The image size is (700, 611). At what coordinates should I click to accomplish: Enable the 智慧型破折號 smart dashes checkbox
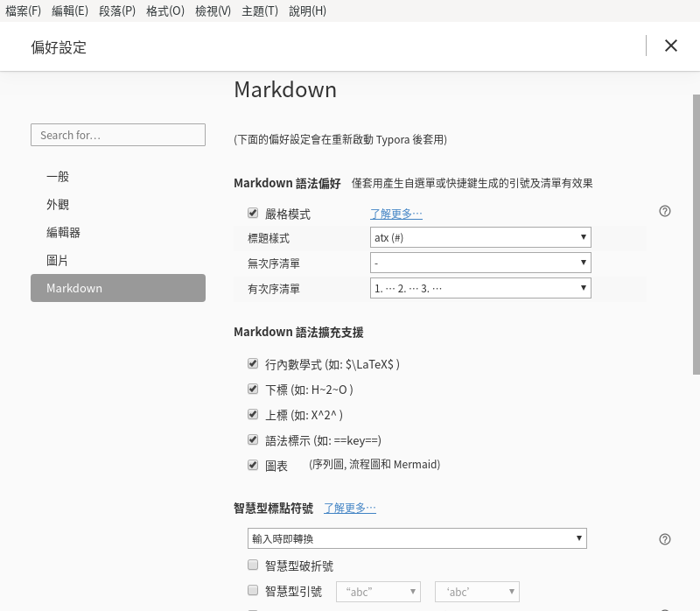coord(253,565)
